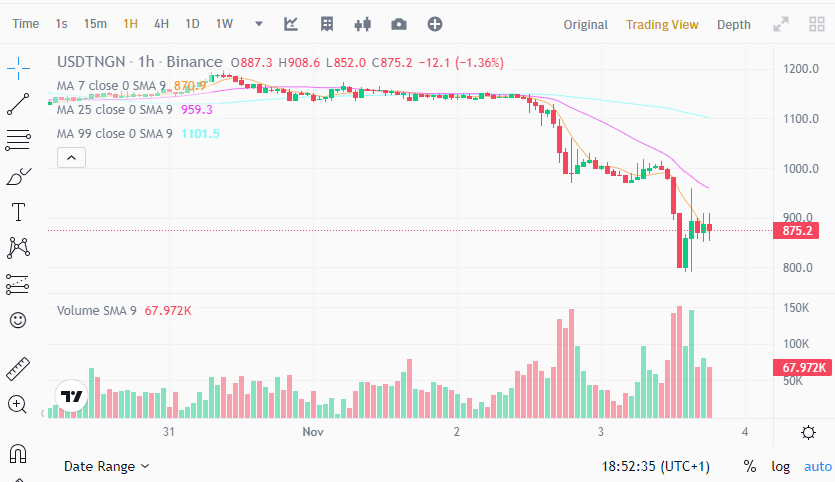Open the emoji icons tool
This screenshot has width=835, height=482.
click(18, 320)
